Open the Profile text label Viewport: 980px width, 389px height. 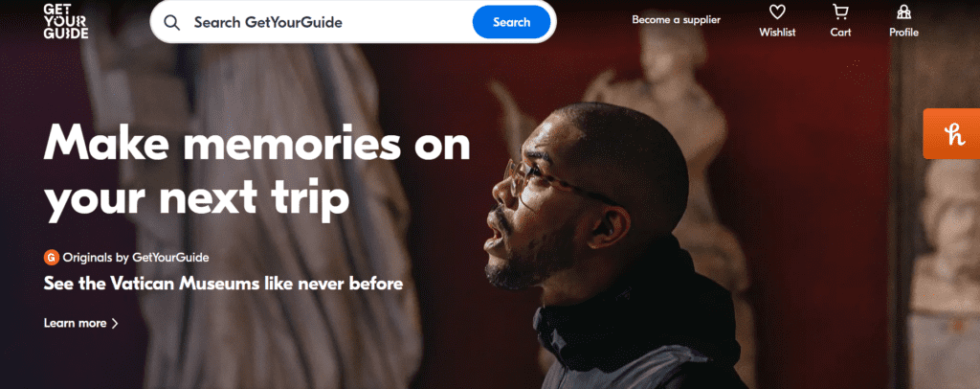pos(903,33)
